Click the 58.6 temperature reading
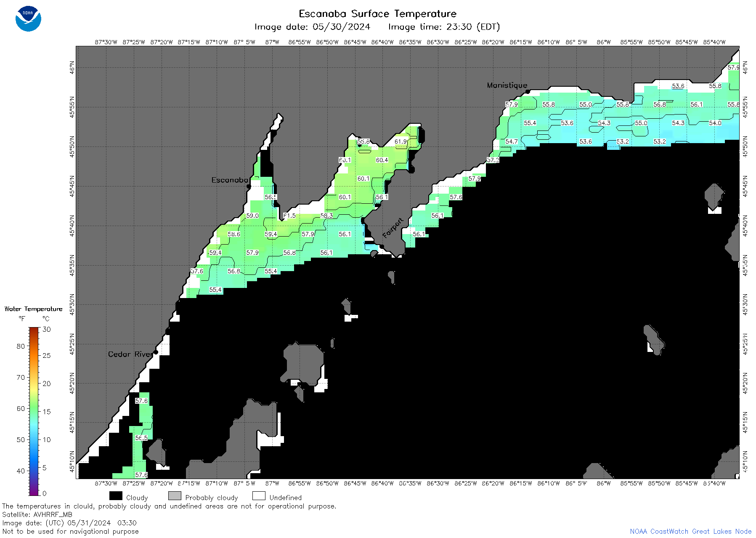The image size is (756, 538). 234,234
